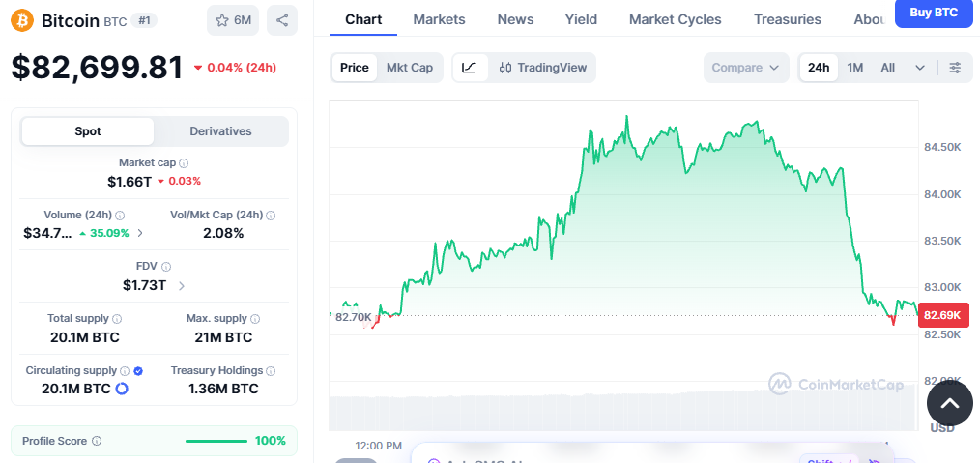Add Bitcoin to watchlist via star button

[233, 20]
